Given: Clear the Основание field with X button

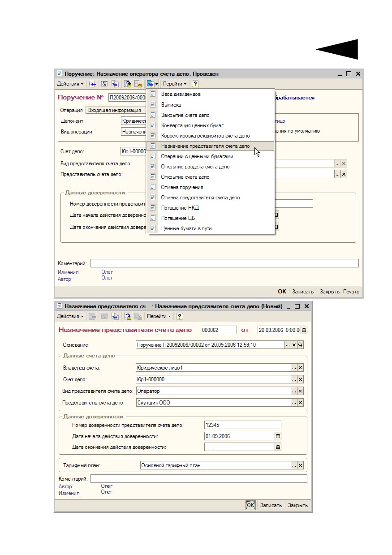Looking at the screenshot, I should pyautogui.click(x=294, y=345).
